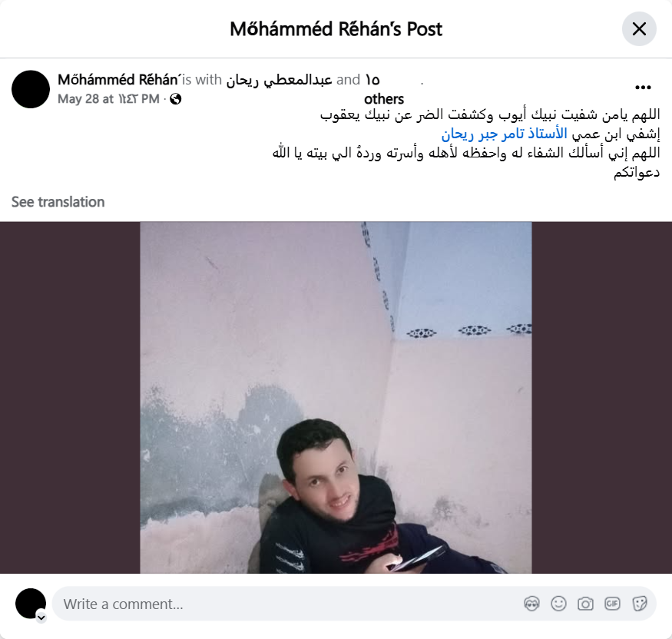Viewport: 672px width, 639px height.
Task: Open the author's round profile picture
Action: point(31,89)
